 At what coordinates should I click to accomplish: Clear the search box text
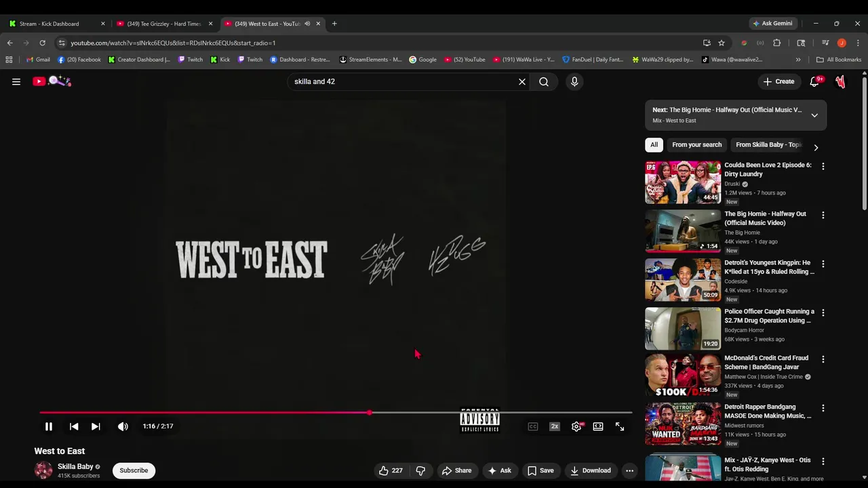[x=522, y=81]
